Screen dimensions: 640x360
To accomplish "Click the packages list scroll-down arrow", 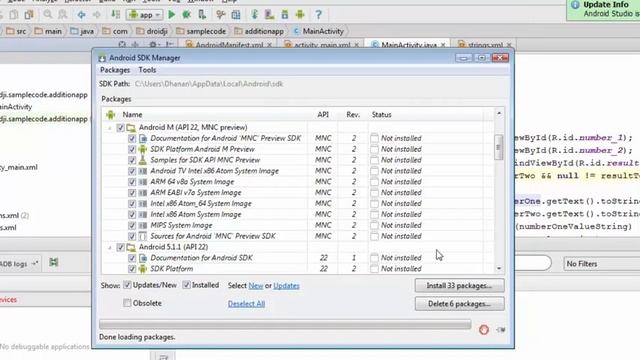I will (x=499, y=268).
